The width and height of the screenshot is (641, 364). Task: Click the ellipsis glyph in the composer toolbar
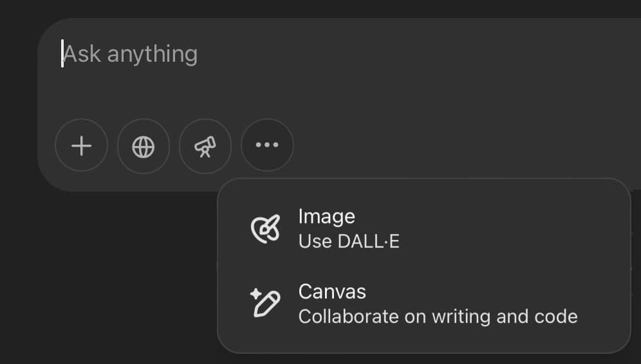pos(267,146)
